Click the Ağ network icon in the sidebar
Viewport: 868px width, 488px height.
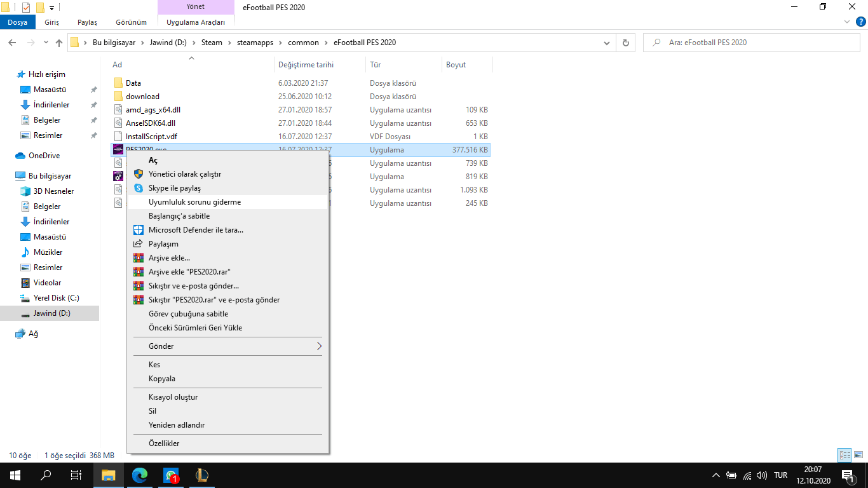(x=20, y=334)
